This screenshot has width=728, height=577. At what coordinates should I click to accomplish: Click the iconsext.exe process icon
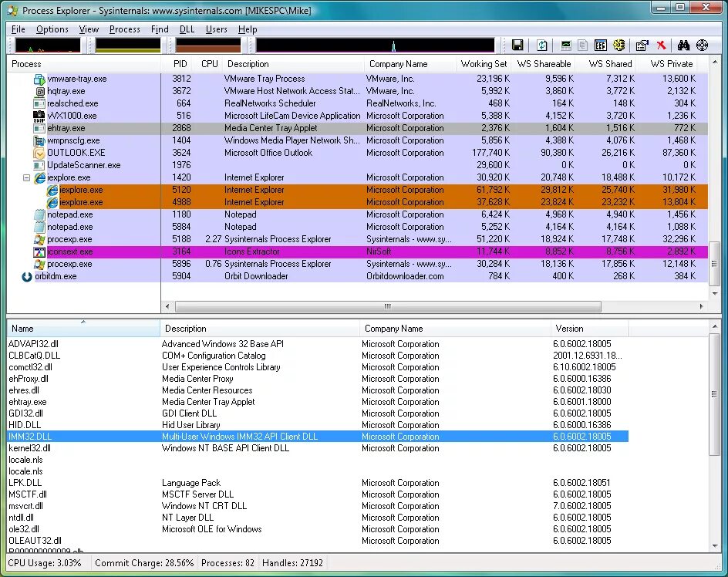click(39, 251)
